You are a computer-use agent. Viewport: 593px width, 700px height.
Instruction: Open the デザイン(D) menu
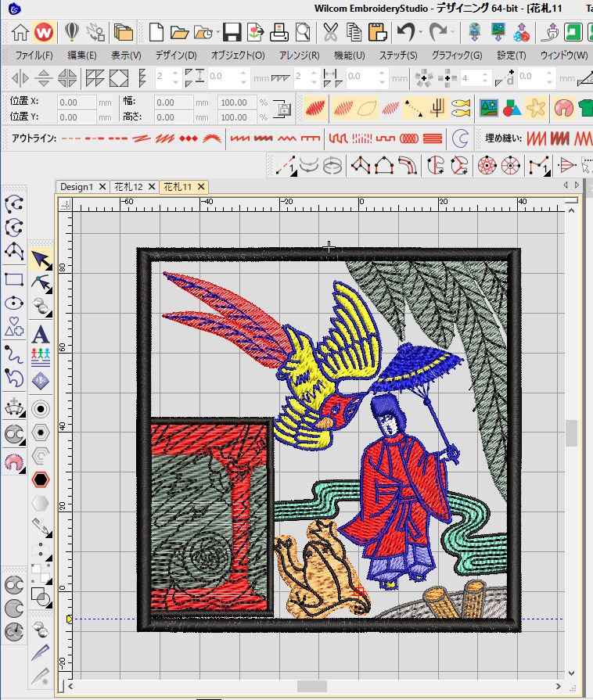pos(176,56)
